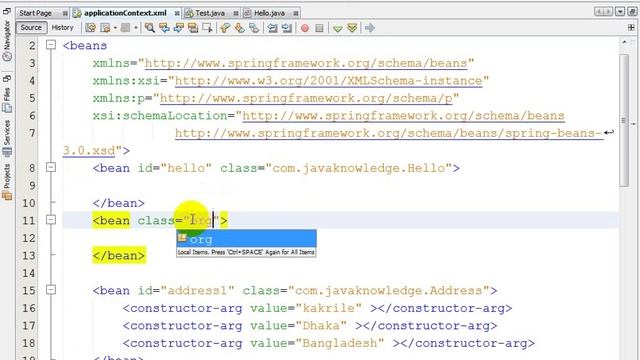
Task: Click the greyed Forward navigation icon
Action: click(125, 28)
